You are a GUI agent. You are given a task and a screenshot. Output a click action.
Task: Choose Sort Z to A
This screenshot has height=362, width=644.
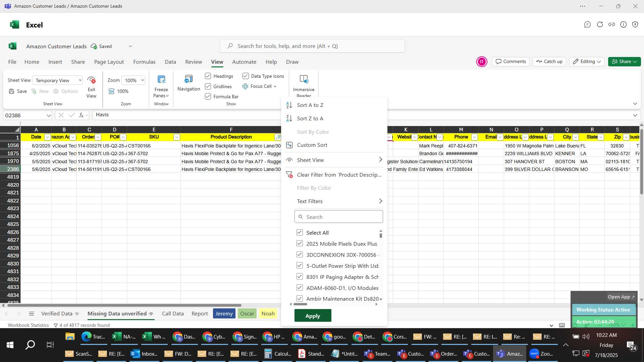[310, 118]
